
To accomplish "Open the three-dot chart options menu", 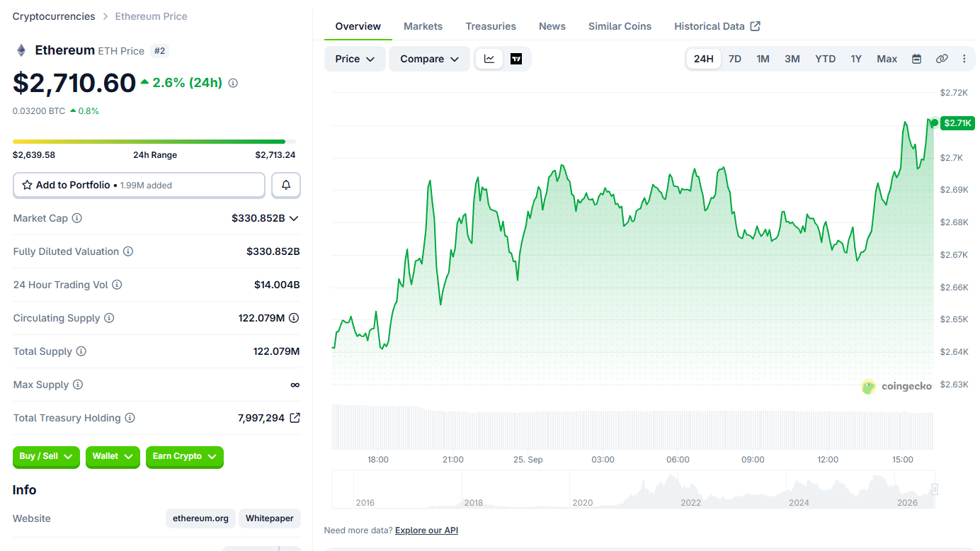I will click(964, 59).
